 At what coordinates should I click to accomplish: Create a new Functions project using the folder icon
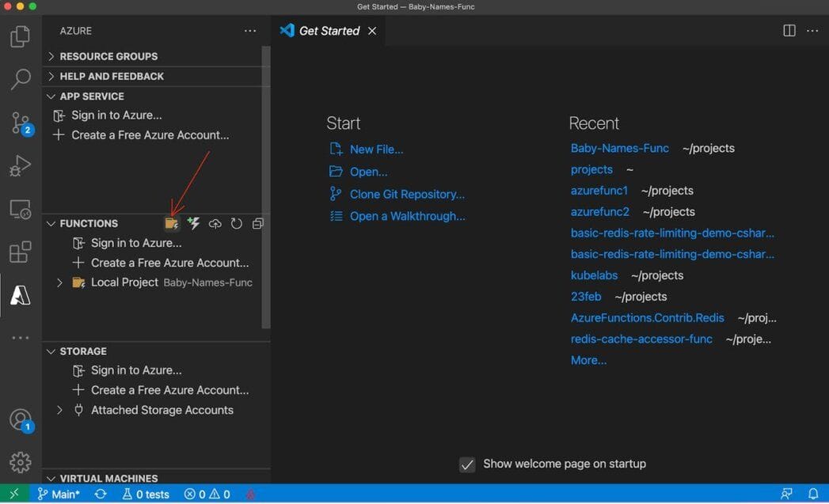[x=172, y=223]
